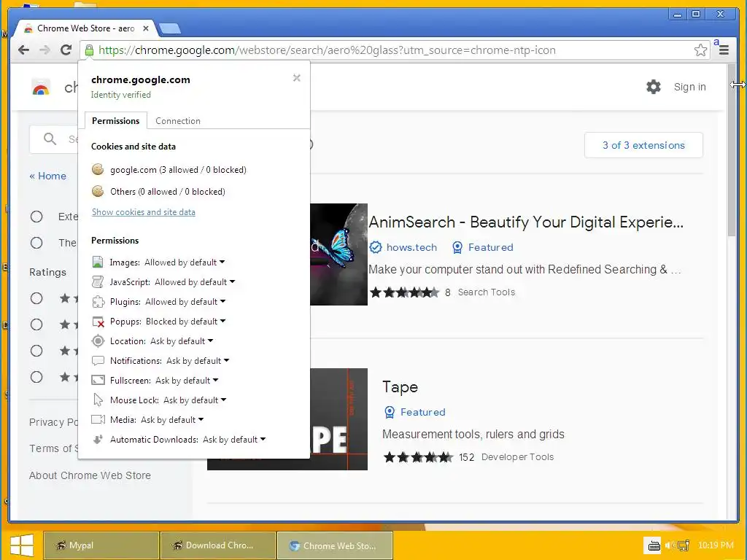Close the site info popup
This screenshot has width=747, height=560.
pos(296,77)
